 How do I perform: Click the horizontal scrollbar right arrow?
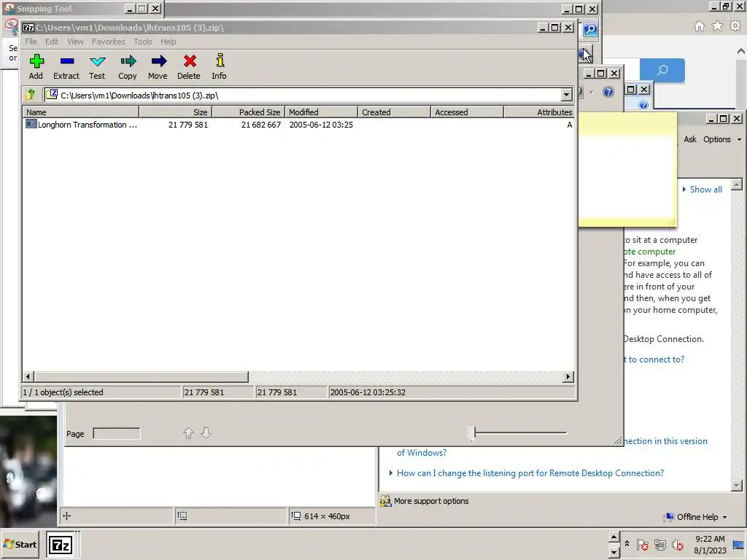568,377
